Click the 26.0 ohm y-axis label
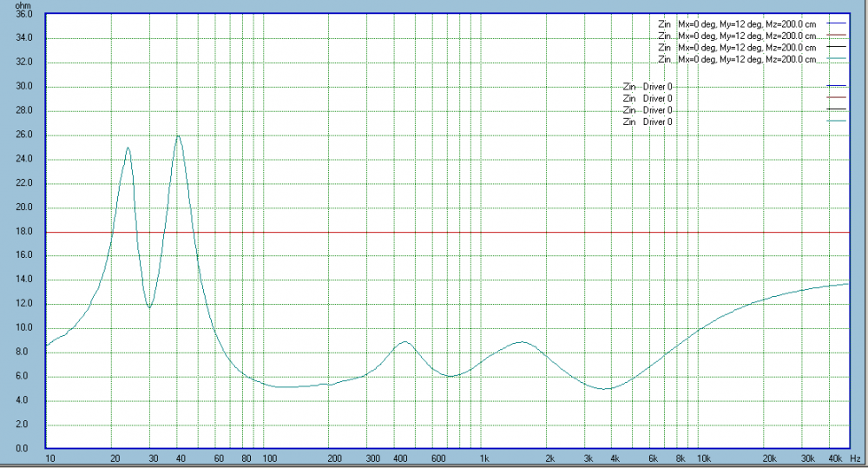Viewport: 868px width, 468px height. click(x=23, y=135)
